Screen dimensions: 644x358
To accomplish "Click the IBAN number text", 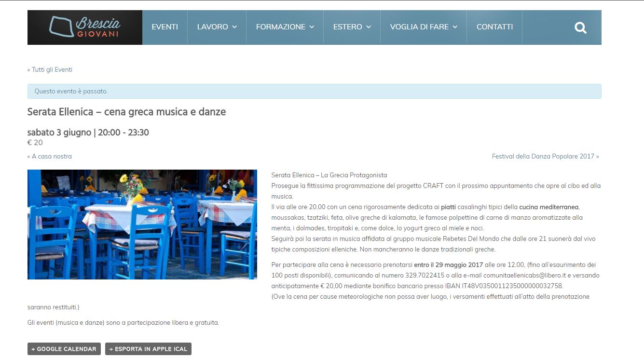I will click(512, 286).
